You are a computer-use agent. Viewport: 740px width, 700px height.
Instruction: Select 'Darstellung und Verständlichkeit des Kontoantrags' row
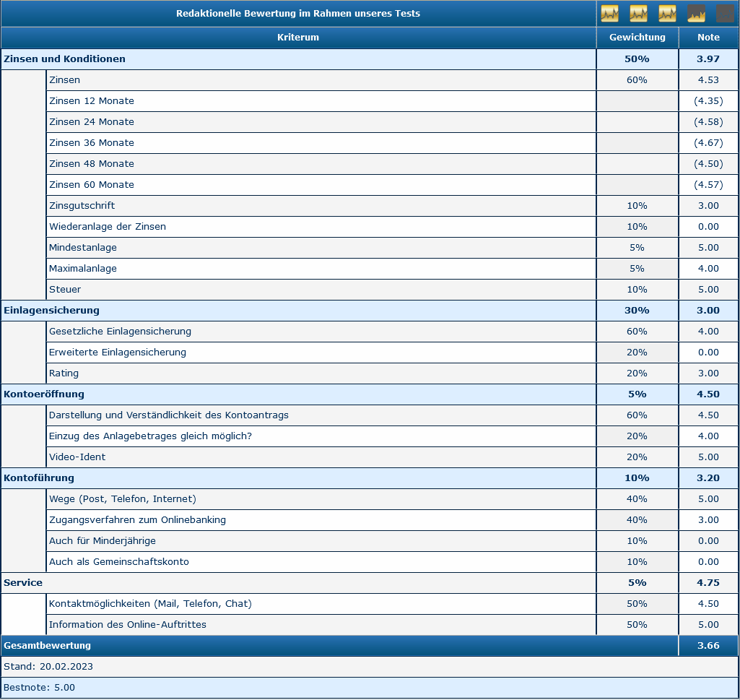click(169, 415)
